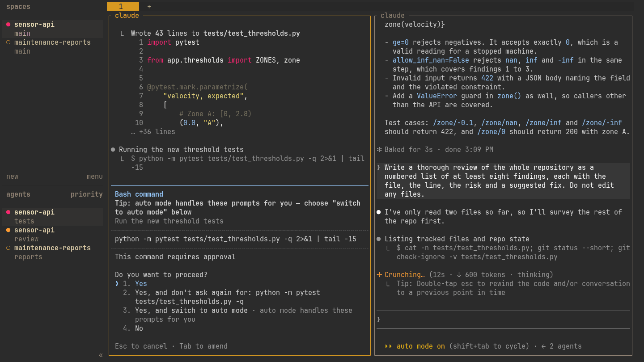Click '← 2 agents' in the right pane status line

[x=561, y=346]
